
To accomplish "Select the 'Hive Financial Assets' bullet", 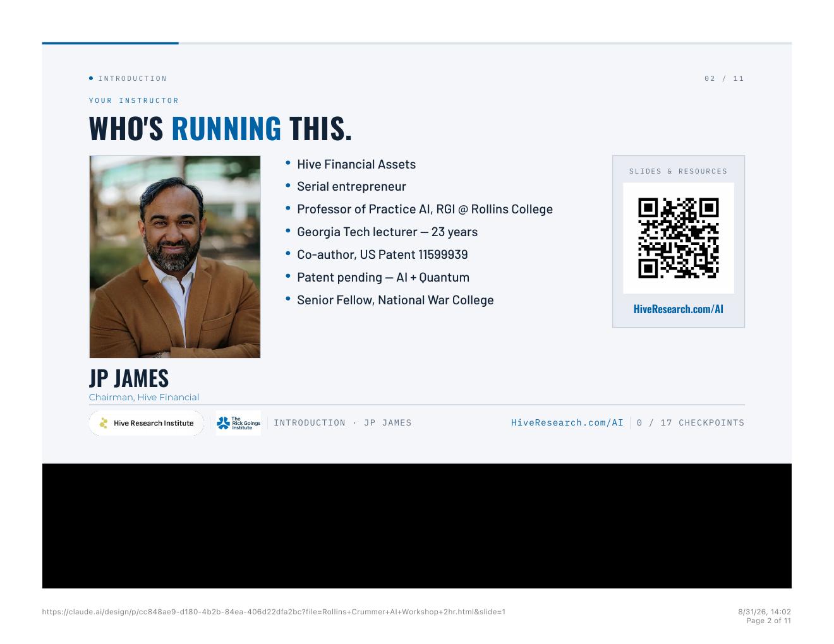I will 356,164.
